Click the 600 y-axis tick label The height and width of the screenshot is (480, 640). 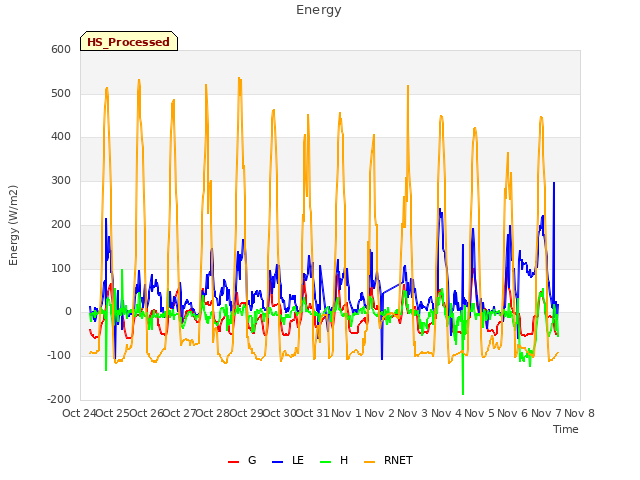click(61, 49)
